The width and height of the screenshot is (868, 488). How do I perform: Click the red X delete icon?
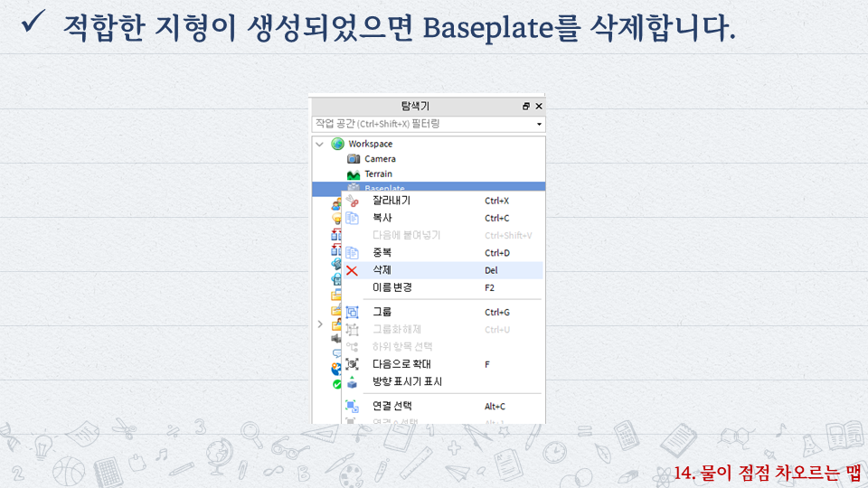pos(352,270)
